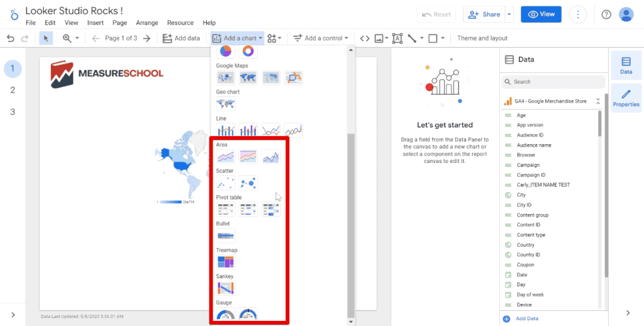Viewport: 644px width, 326px height.
Task: Open the Add a control dropdown
Action: click(321, 38)
